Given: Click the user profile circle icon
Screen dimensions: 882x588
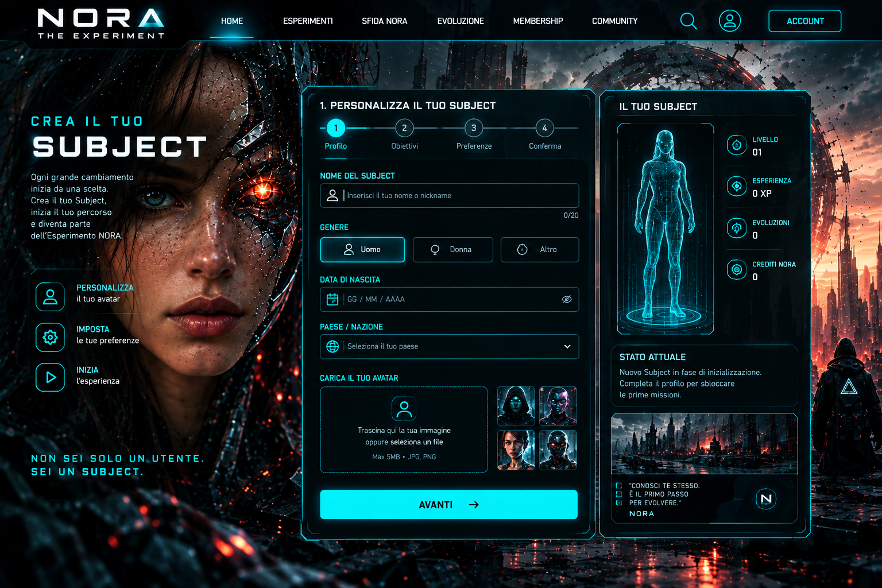Looking at the screenshot, I should coord(730,21).
